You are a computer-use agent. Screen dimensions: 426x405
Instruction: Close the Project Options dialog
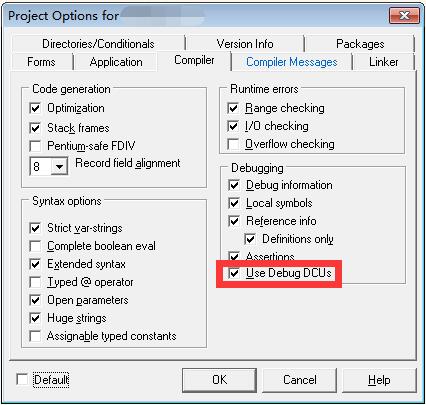click(404, 15)
